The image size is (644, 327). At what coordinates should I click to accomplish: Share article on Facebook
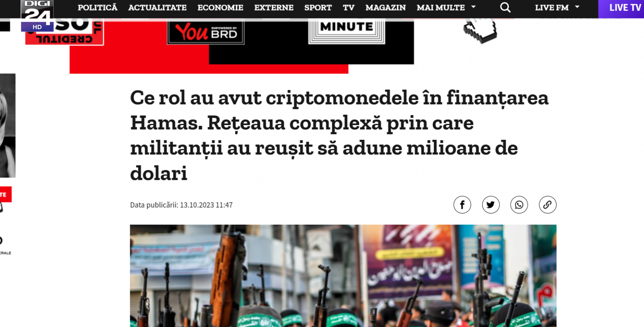(462, 205)
